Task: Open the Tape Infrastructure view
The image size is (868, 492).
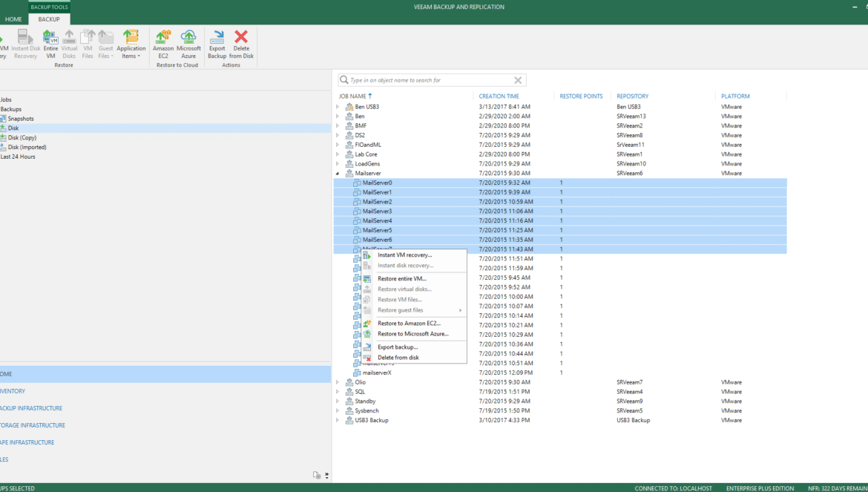Action: (x=27, y=443)
